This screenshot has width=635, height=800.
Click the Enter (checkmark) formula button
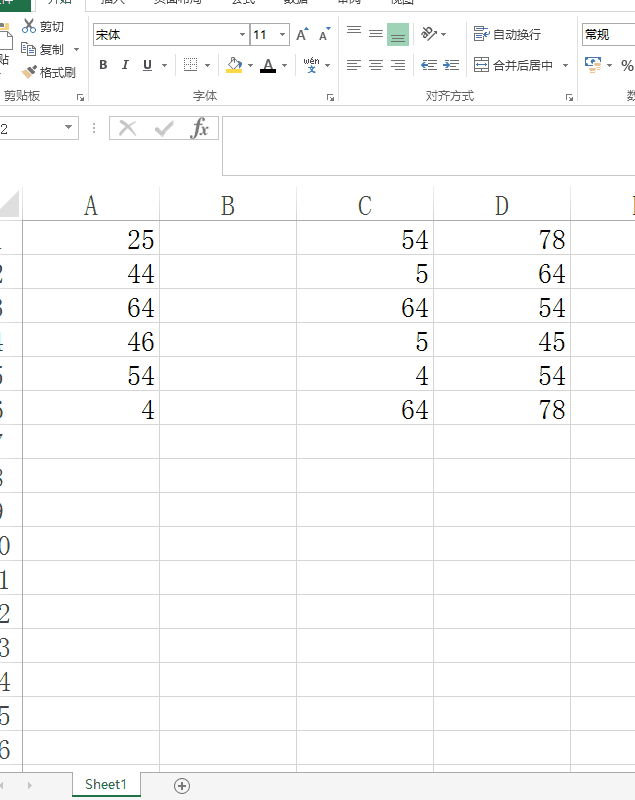[x=164, y=128]
